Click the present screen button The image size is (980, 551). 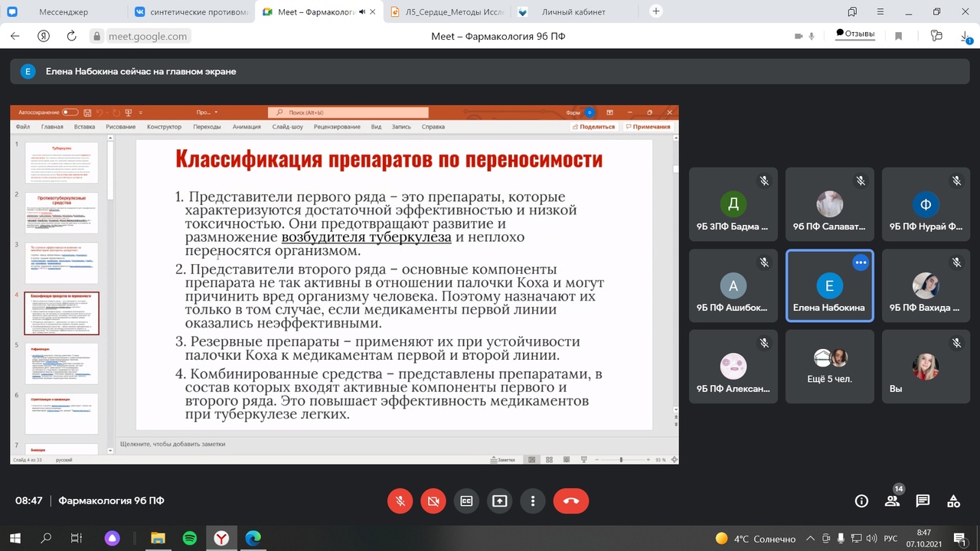click(499, 501)
